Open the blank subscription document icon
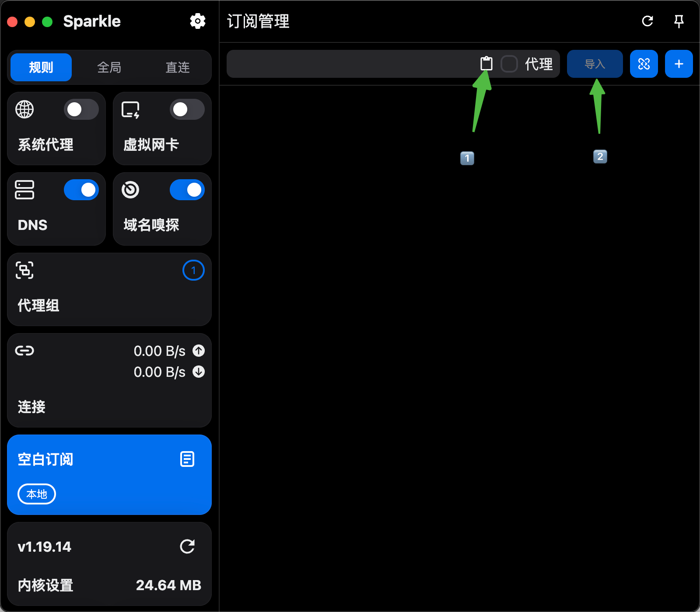The image size is (700, 612). pyautogui.click(x=187, y=459)
